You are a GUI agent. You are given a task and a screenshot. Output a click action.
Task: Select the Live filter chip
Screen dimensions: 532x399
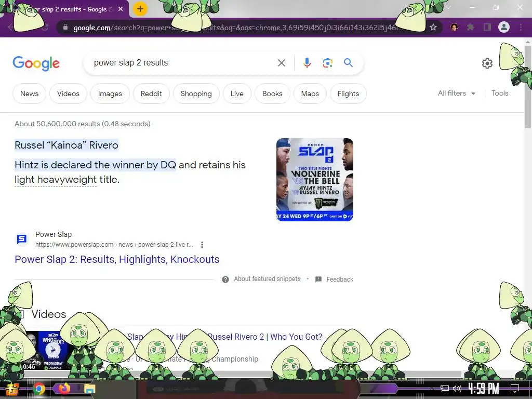pyautogui.click(x=237, y=94)
